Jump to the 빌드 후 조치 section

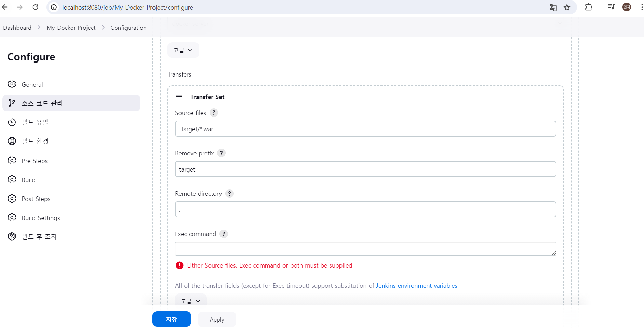point(39,236)
